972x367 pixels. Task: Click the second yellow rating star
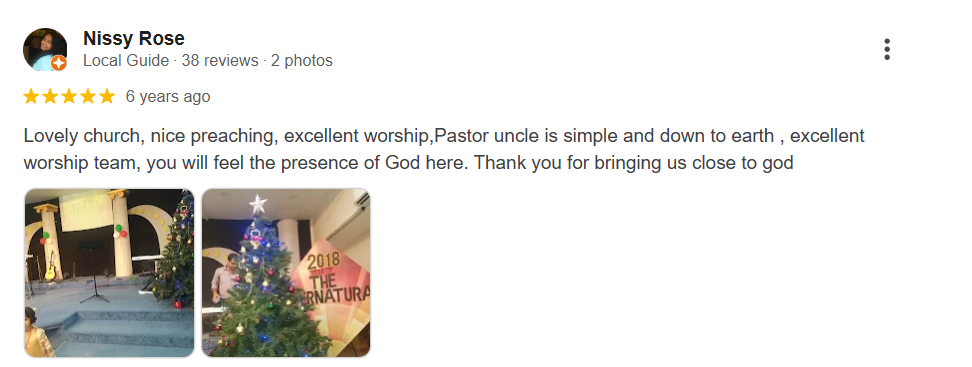pyautogui.click(x=50, y=96)
